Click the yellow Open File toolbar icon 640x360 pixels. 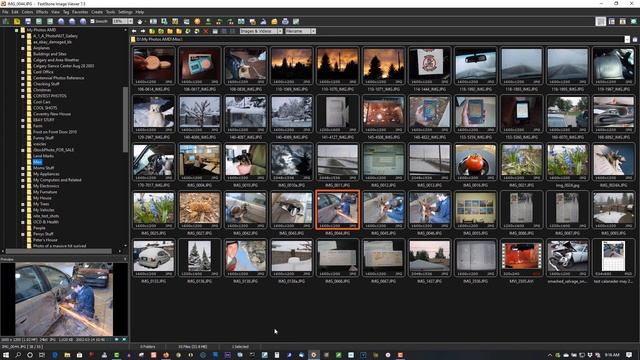[x=17, y=21]
